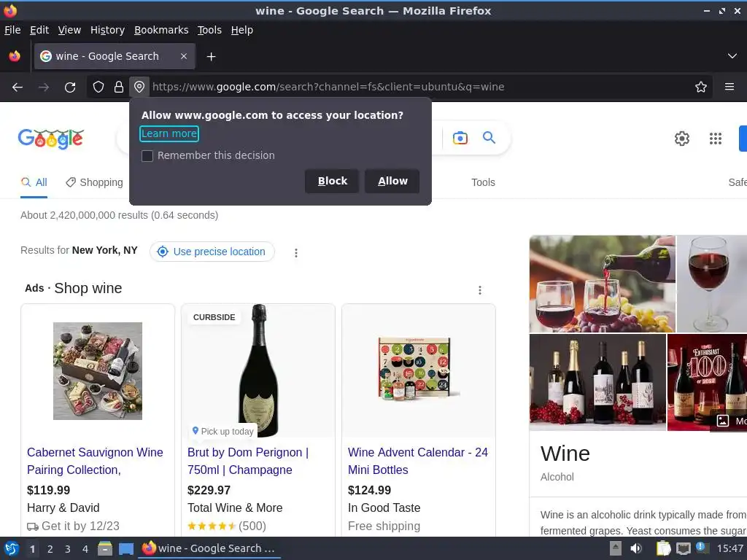
Task: Click the Harry & David gift basket image
Action: [98, 371]
